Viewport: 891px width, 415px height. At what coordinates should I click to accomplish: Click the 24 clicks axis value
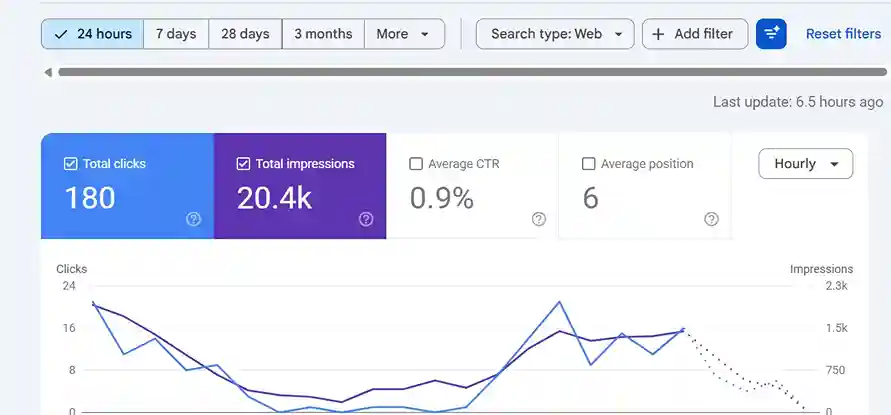click(x=69, y=285)
